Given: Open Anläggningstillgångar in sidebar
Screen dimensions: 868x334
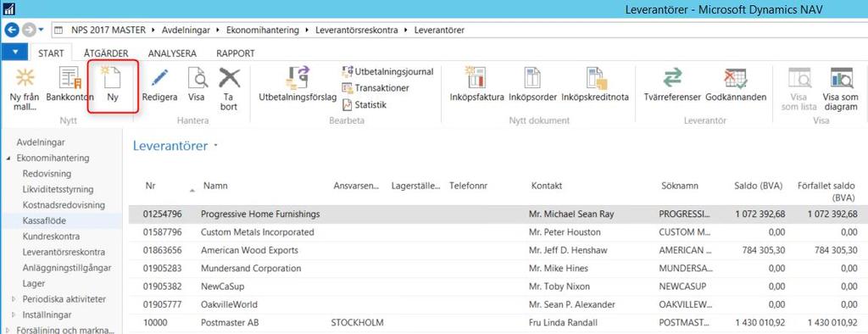Looking at the screenshot, I should point(67,268).
